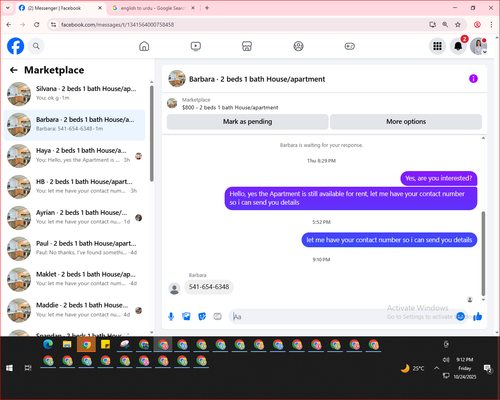Screen dimensions: 500x400
Task: Open Sticky Notes from taskbar
Action: click(105, 344)
